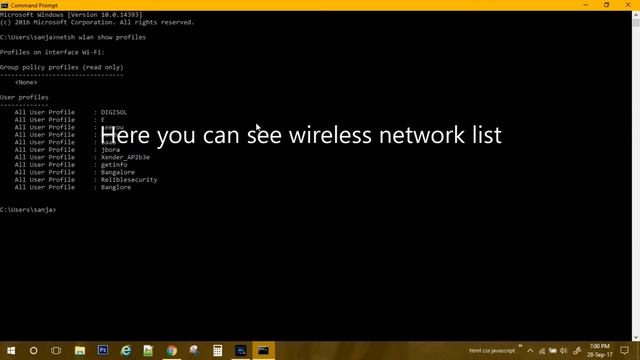Click the Banglore profile on the last row
The width and height of the screenshot is (640, 360).
click(116, 187)
